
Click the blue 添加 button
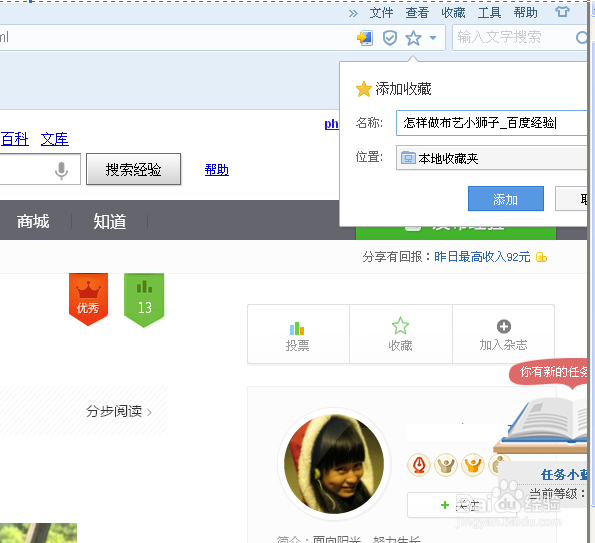pyautogui.click(x=505, y=198)
